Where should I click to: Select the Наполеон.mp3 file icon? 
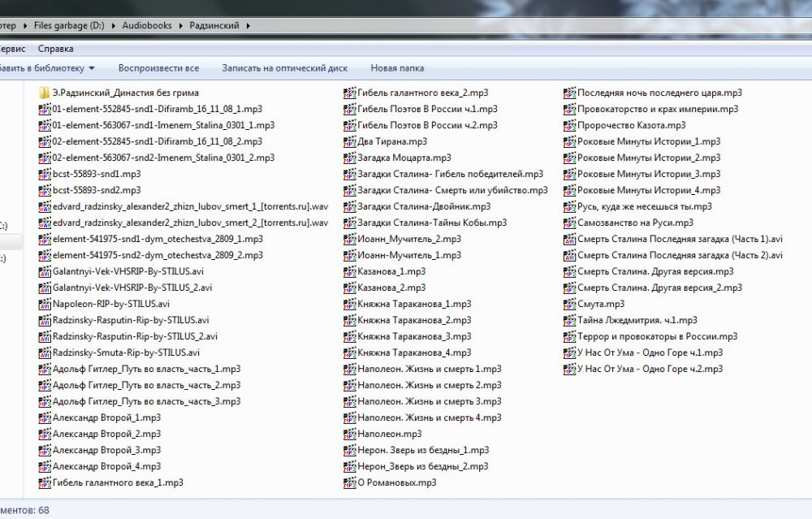pyautogui.click(x=350, y=434)
